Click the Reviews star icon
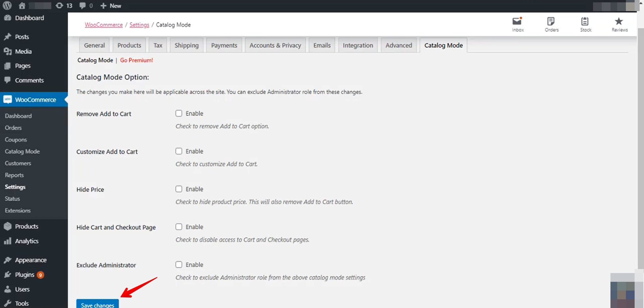Viewport: 644px width, 308px height. click(x=619, y=22)
